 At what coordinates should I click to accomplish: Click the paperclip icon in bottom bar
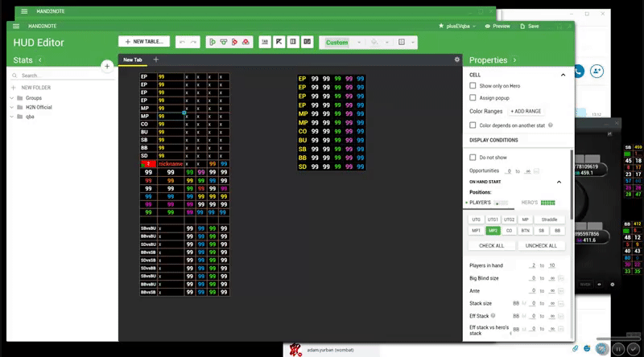point(575,348)
